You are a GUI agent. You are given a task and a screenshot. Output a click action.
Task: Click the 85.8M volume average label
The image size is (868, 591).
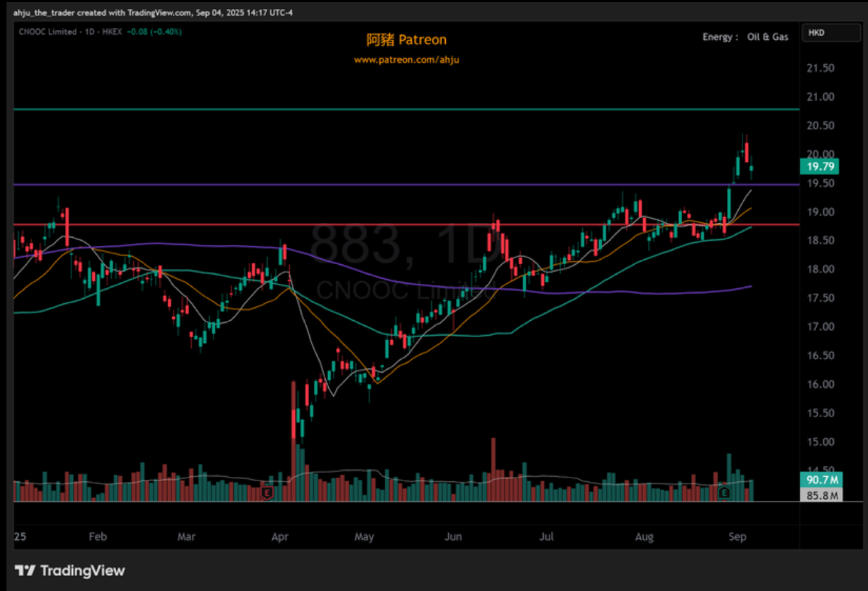(821, 496)
